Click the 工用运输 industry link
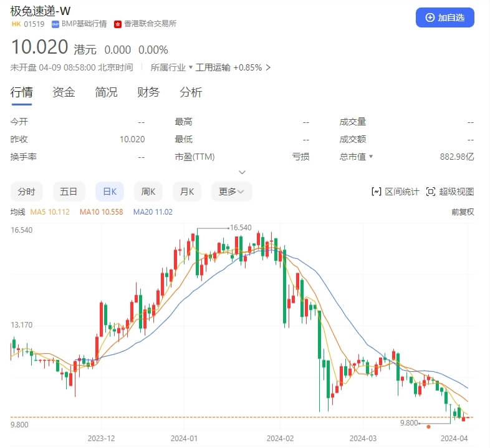Viewport: 490px width, 448px height. pyautogui.click(x=213, y=67)
